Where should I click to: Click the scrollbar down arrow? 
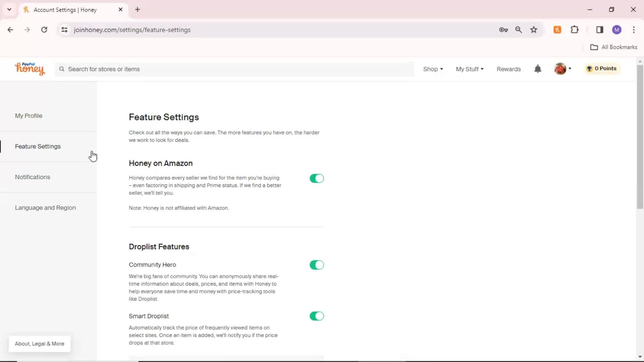click(x=640, y=357)
